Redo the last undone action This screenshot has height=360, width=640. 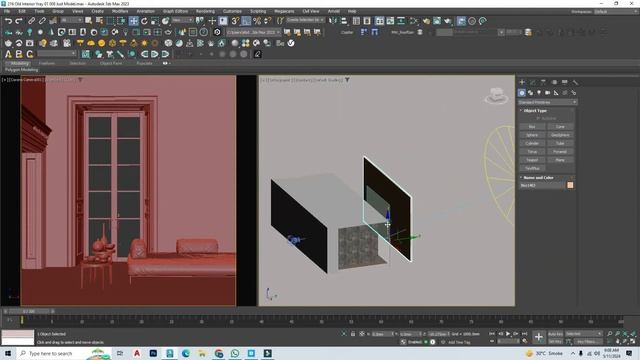click(19, 21)
